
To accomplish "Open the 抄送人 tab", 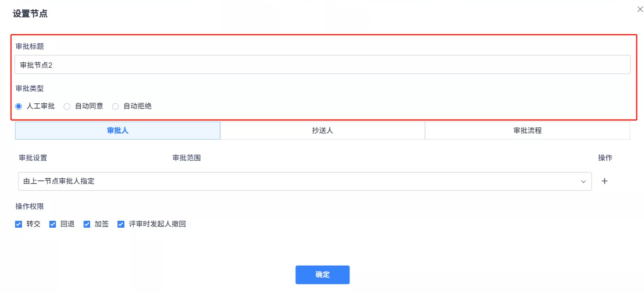I will (x=322, y=131).
